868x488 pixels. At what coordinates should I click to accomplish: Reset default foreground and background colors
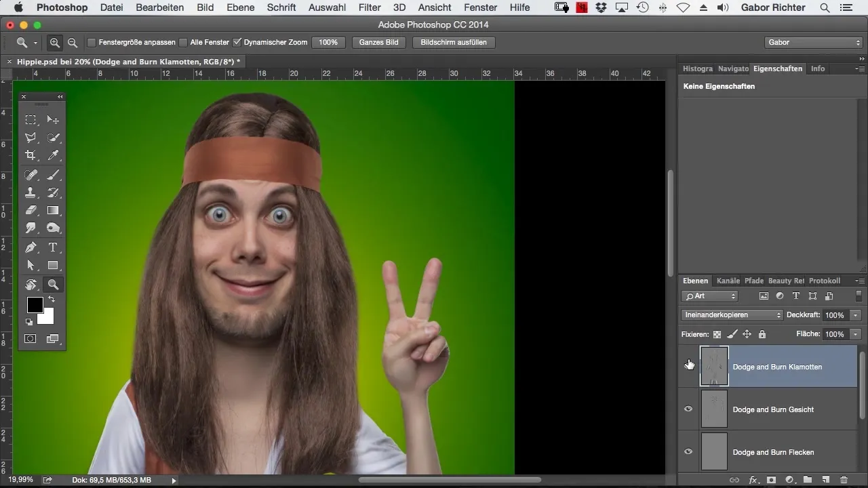(29, 322)
